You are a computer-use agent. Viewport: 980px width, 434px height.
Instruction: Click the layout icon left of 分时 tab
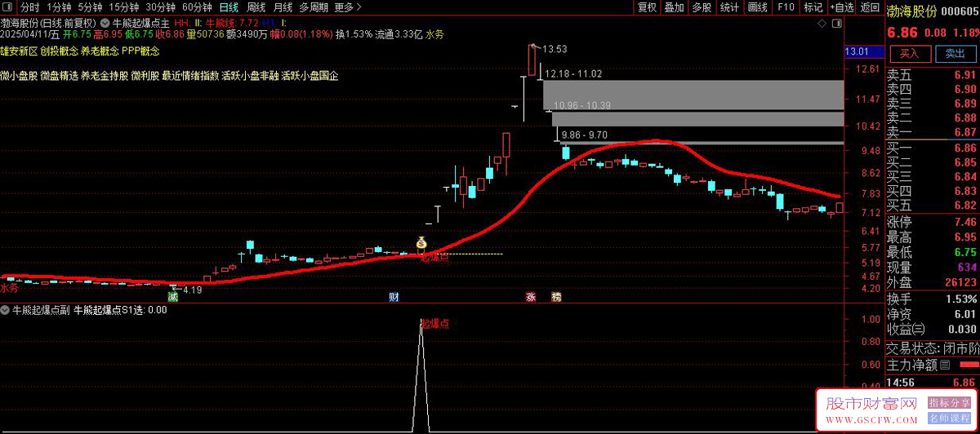click(8, 7)
